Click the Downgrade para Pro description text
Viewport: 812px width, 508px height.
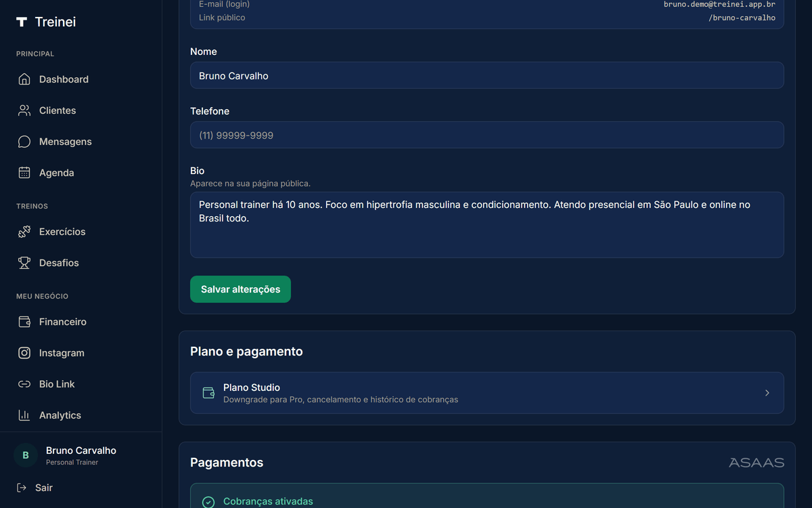pyautogui.click(x=340, y=400)
